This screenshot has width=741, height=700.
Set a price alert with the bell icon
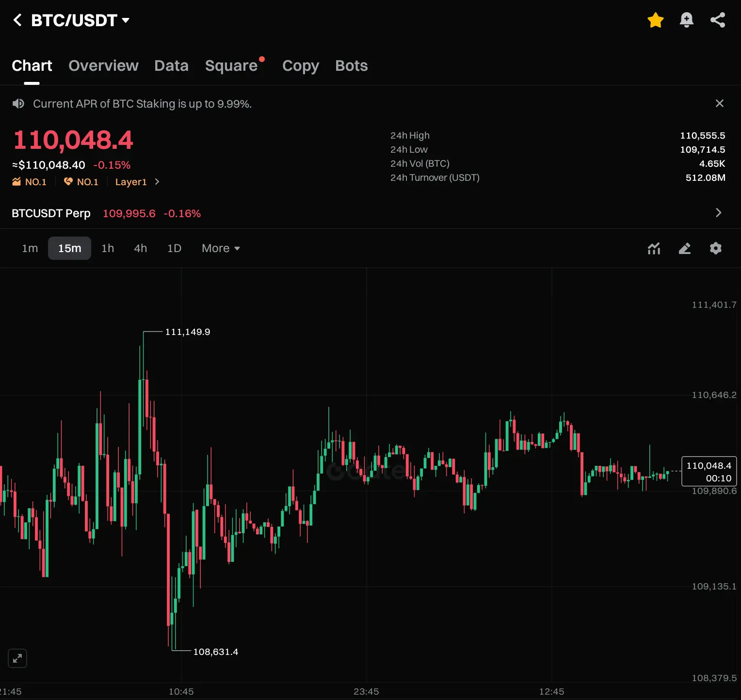click(686, 20)
